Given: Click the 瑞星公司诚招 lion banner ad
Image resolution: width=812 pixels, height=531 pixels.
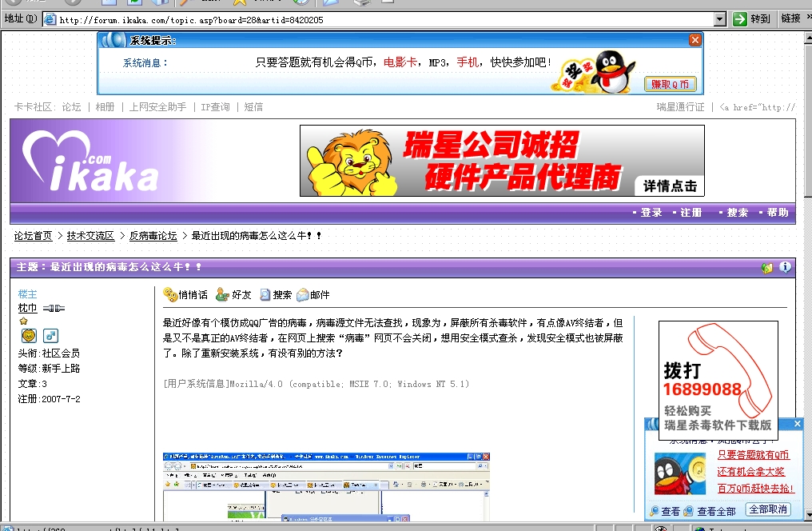Looking at the screenshot, I should click(x=502, y=161).
